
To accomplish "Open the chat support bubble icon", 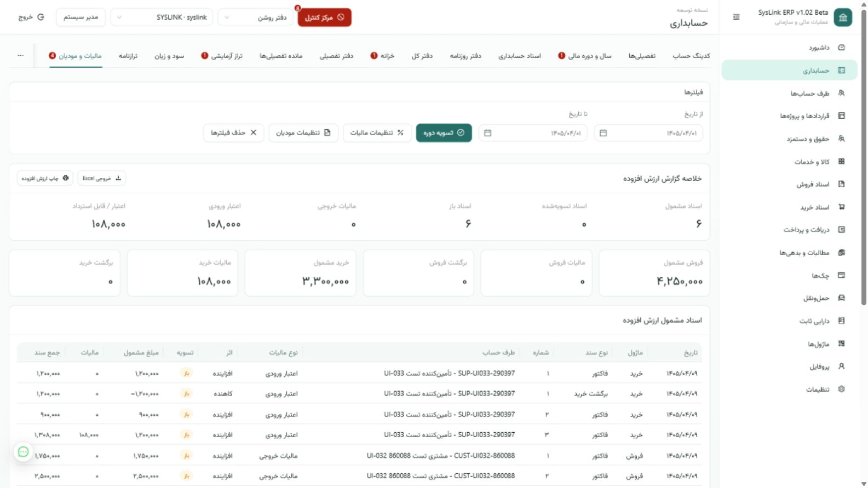I will 23,452.
